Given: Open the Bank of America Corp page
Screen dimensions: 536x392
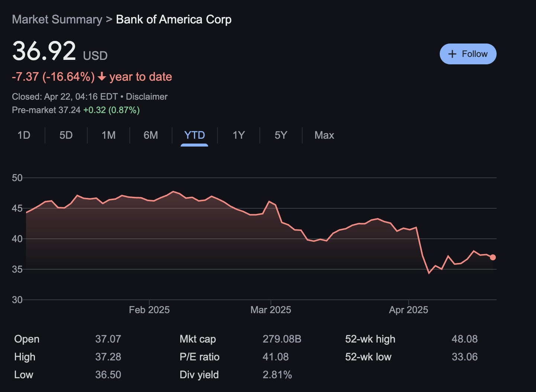Looking at the screenshot, I should tap(173, 19).
